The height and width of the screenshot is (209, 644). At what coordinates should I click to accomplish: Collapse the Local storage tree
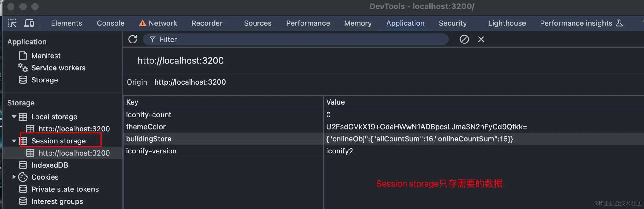pos(14,117)
